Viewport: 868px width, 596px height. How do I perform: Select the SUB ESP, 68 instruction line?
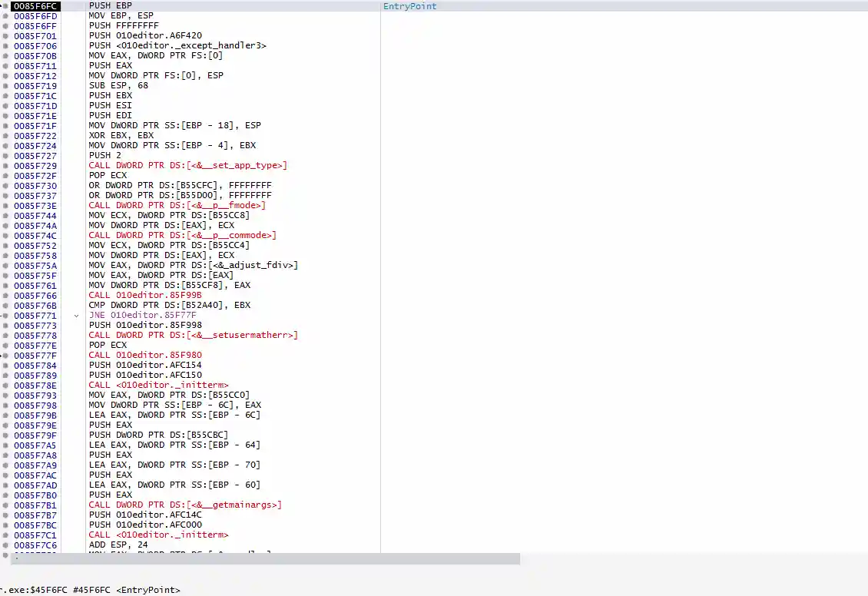(x=118, y=86)
